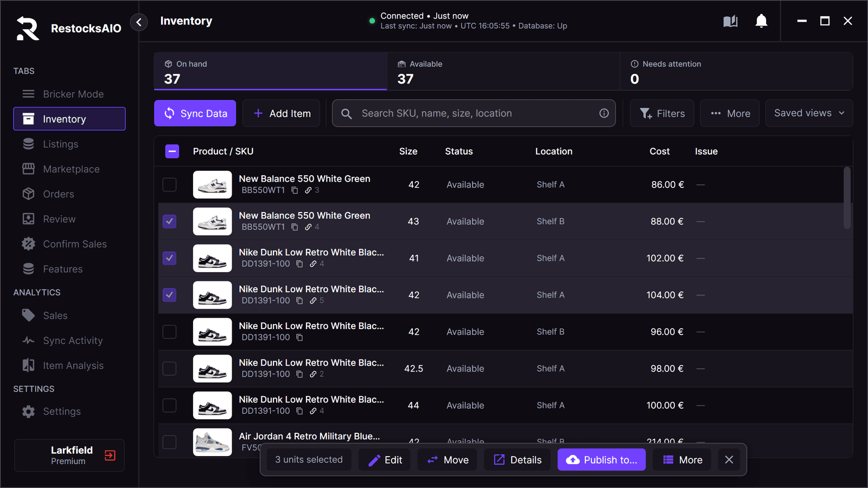The width and height of the screenshot is (868, 488).
Task: Click Air Jordan 4 product thumbnail
Action: point(212,442)
